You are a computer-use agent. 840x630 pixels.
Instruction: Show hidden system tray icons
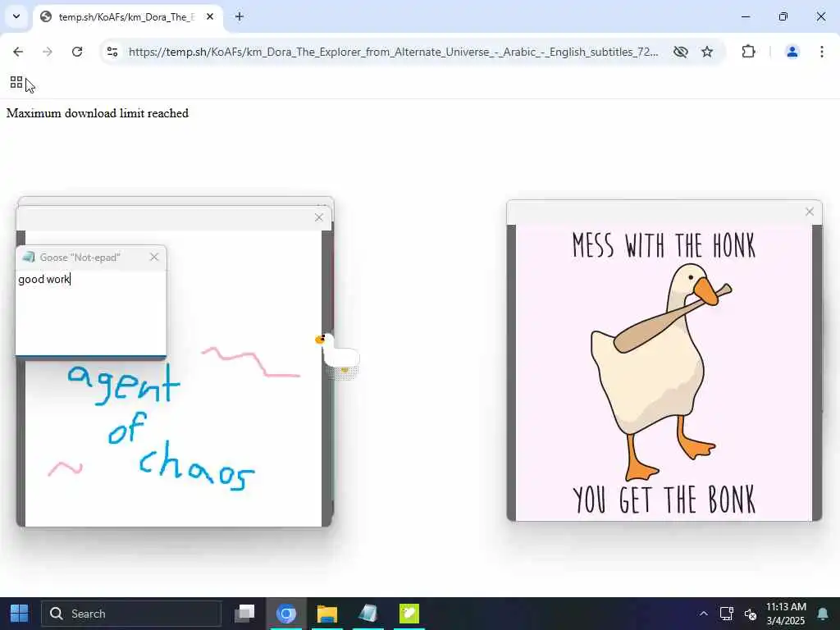703,614
